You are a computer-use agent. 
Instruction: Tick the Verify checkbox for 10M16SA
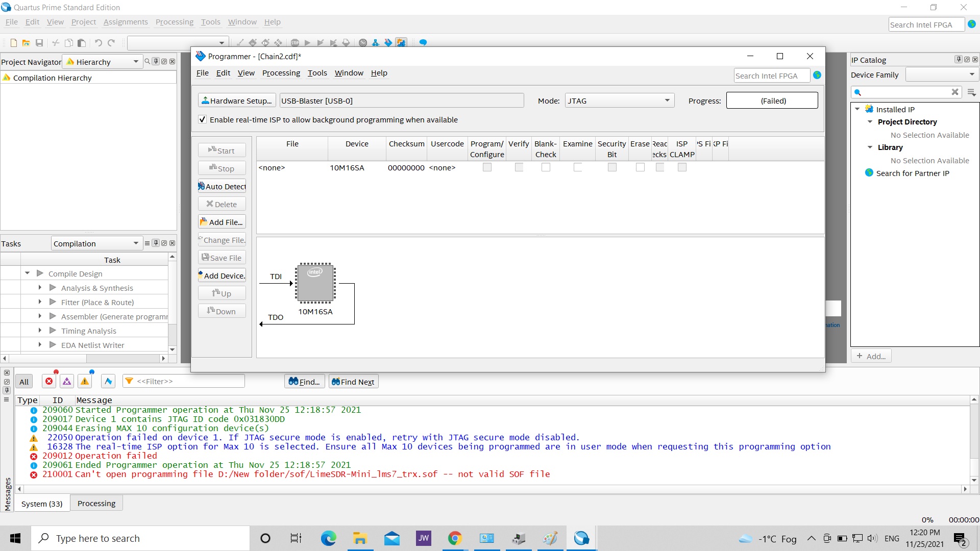pyautogui.click(x=519, y=167)
